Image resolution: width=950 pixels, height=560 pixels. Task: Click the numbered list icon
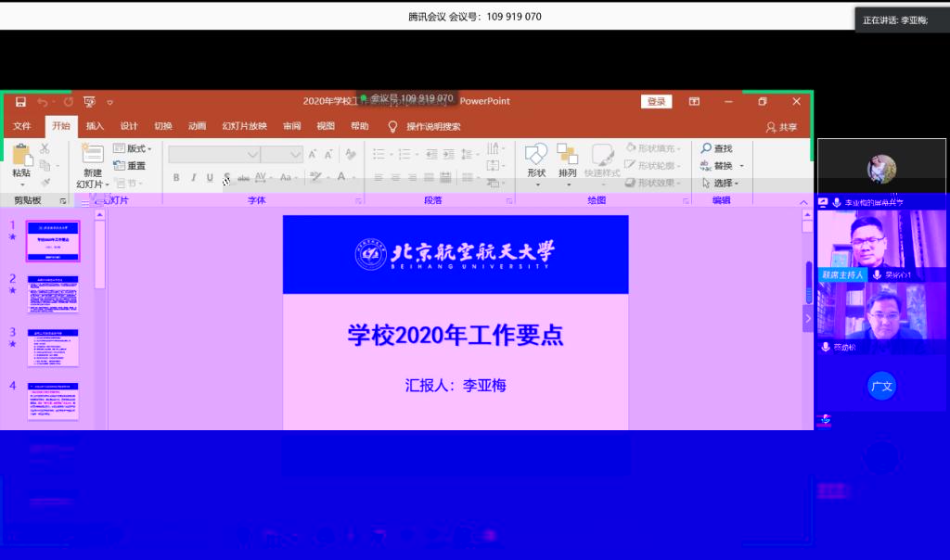404,155
